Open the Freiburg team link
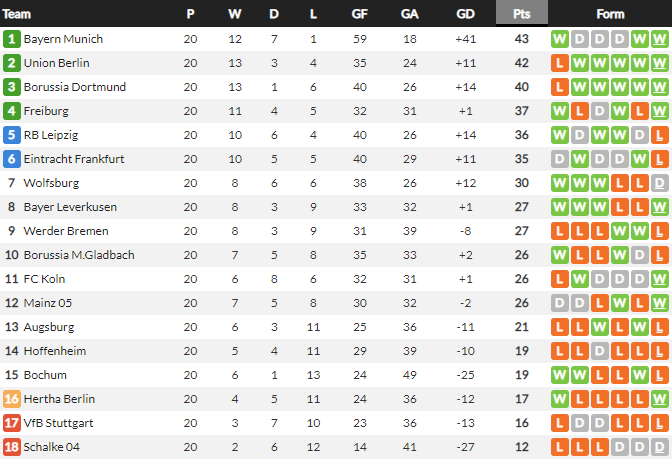 point(46,111)
